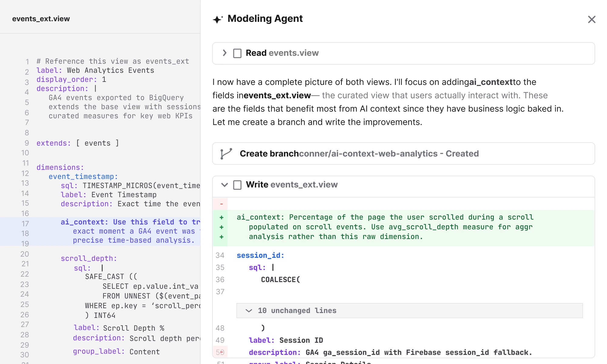Click the 'label: Web Analytics Events' line

[95, 70]
